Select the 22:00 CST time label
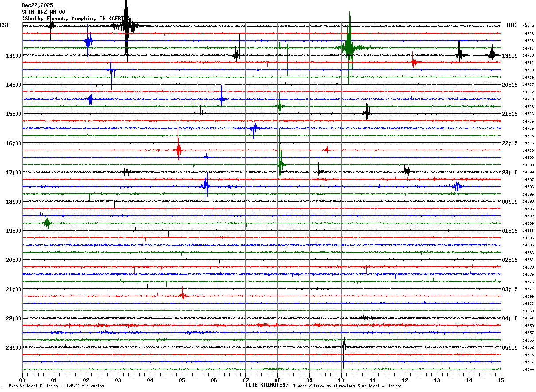536x392 pixels. (x=13, y=319)
